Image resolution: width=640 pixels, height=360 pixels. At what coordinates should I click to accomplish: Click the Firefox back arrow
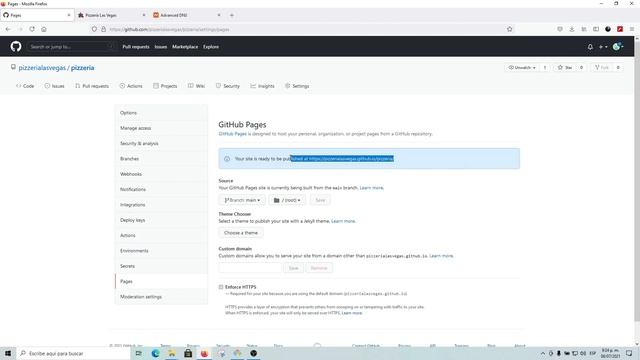[x=8, y=29]
